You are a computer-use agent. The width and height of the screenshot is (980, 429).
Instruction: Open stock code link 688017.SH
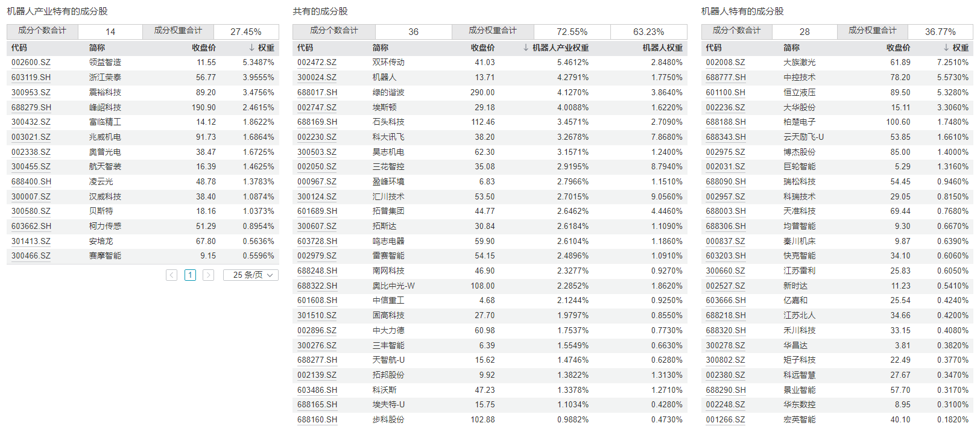tap(317, 93)
